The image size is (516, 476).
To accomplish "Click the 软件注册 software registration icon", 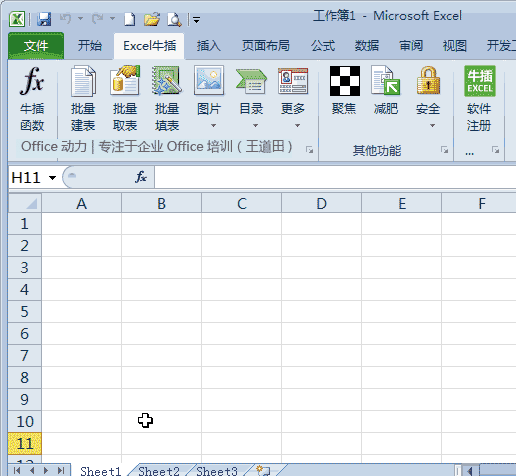I will 480,99.
